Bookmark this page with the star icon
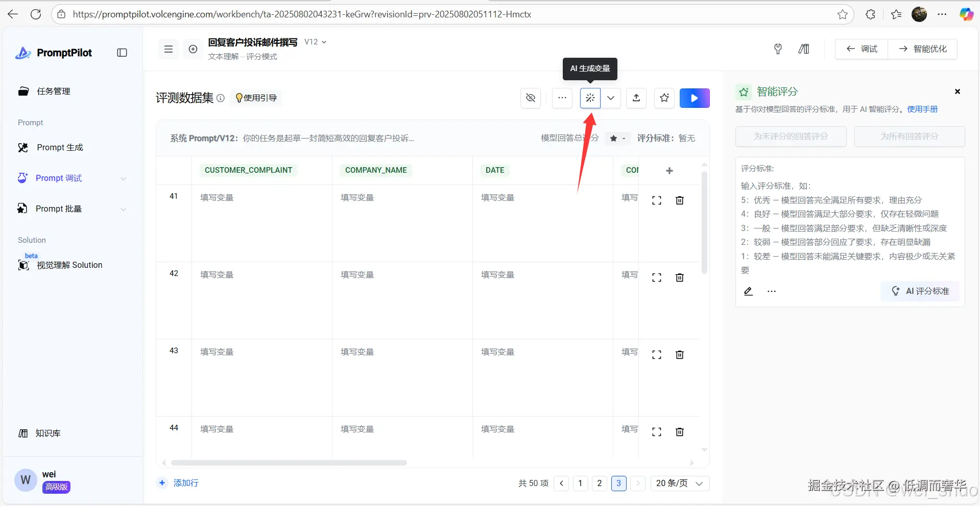Viewport: 980px width, 506px height. (843, 14)
